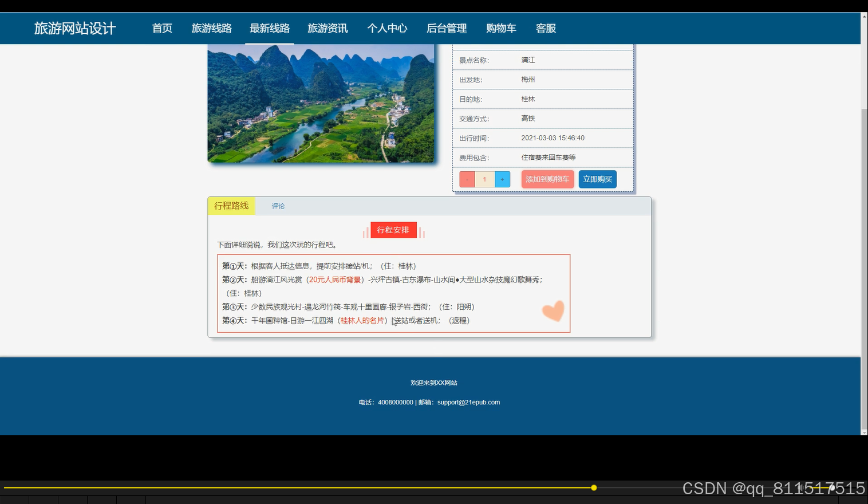Click the blue 立即购买 buy now button
The image size is (868, 504).
click(597, 179)
